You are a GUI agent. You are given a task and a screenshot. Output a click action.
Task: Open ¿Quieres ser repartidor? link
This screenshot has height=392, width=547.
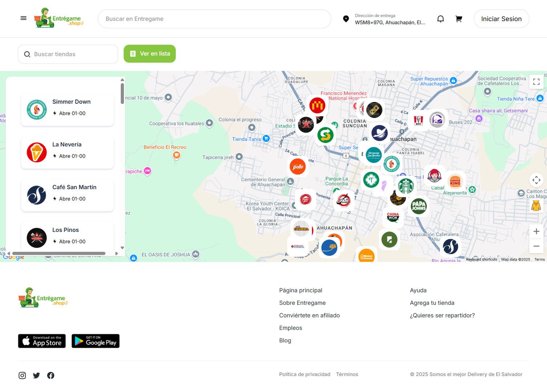(x=442, y=315)
